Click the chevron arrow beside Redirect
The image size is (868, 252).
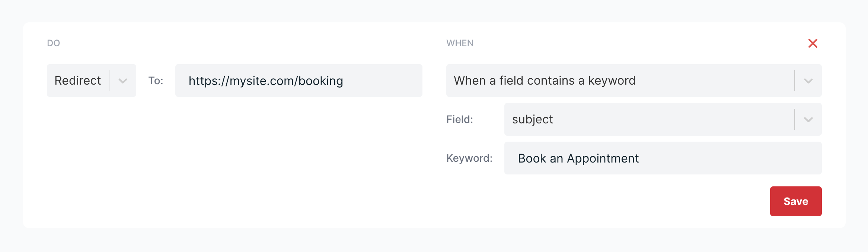pyautogui.click(x=123, y=81)
